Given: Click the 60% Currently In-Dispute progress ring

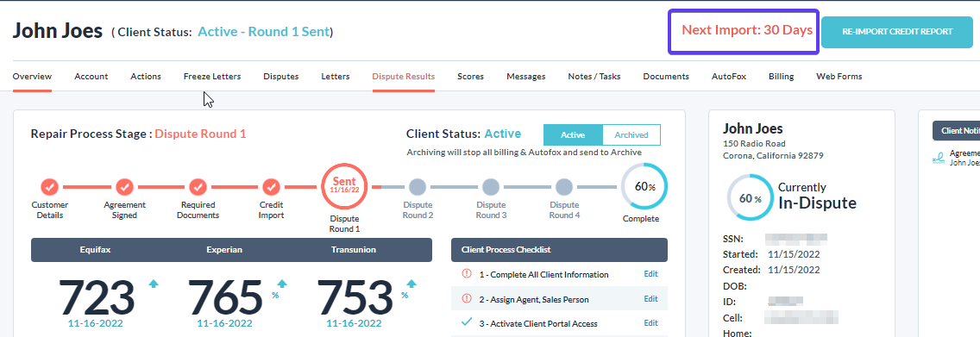Looking at the screenshot, I should (750, 198).
